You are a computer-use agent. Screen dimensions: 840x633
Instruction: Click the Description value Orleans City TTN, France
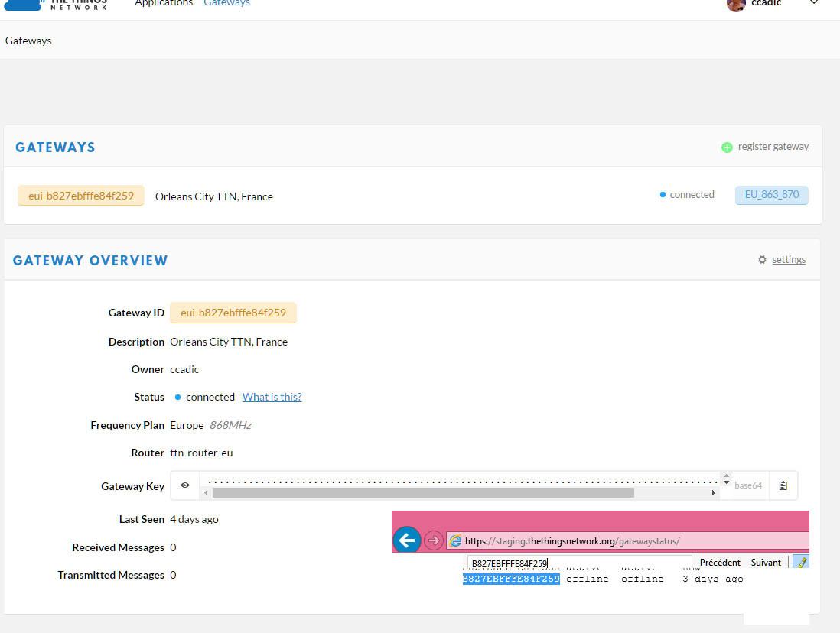pyautogui.click(x=229, y=342)
